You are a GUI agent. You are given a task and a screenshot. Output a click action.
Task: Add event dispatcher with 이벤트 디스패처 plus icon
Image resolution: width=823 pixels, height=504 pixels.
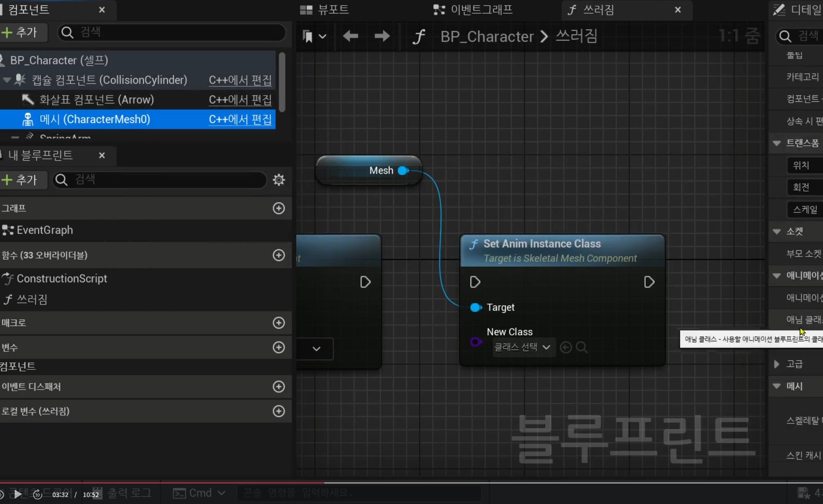[x=279, y=387]
